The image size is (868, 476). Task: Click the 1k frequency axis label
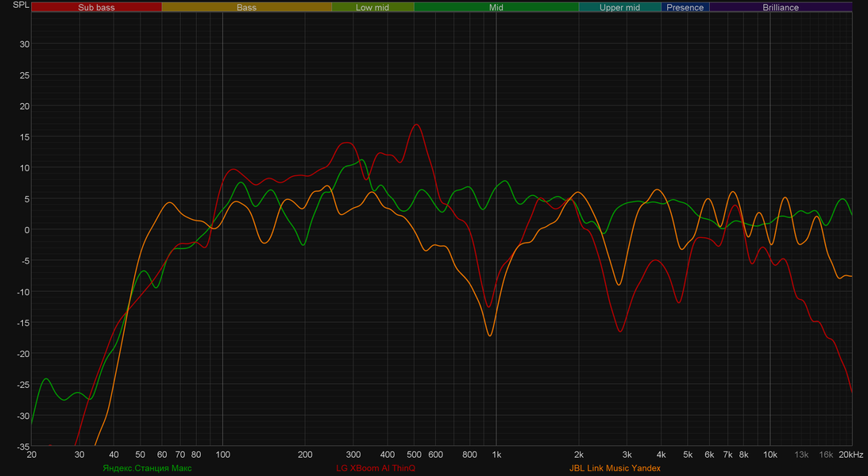pos(496,455)
